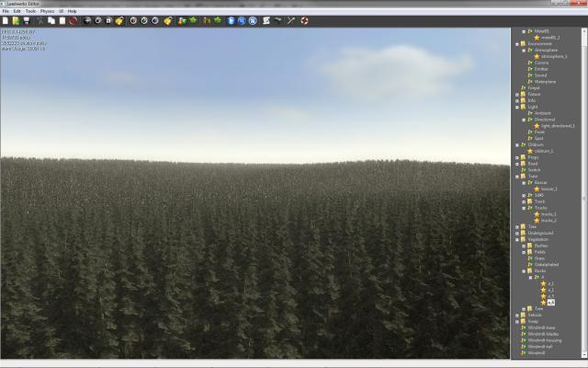Select the Ambient light class
Screen dimensions: 588x368
pos(543,113)
